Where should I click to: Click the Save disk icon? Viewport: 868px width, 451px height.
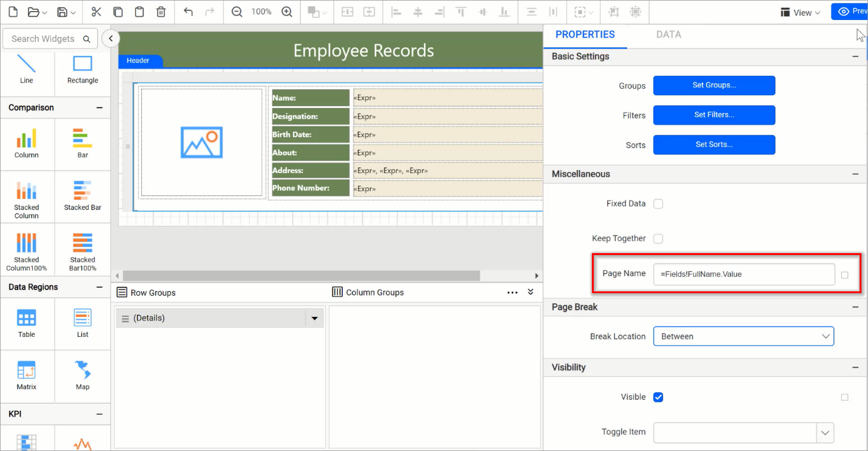62,12
